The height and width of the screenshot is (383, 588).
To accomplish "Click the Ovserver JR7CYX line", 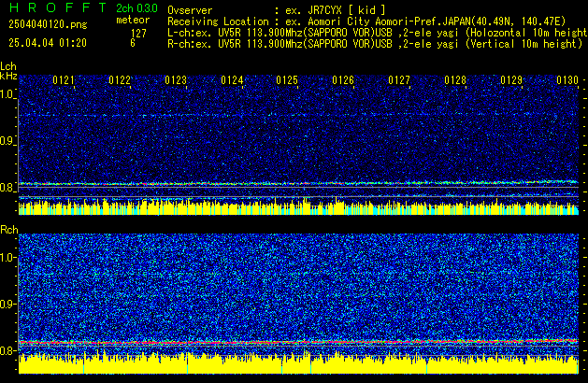I will (277, 10).
